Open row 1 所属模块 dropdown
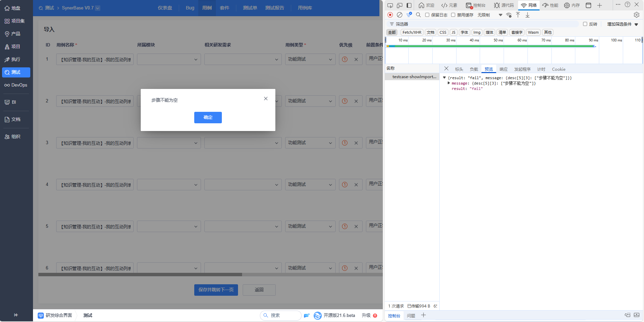Screen dimensions: 644x322 (x=169, y=59)
